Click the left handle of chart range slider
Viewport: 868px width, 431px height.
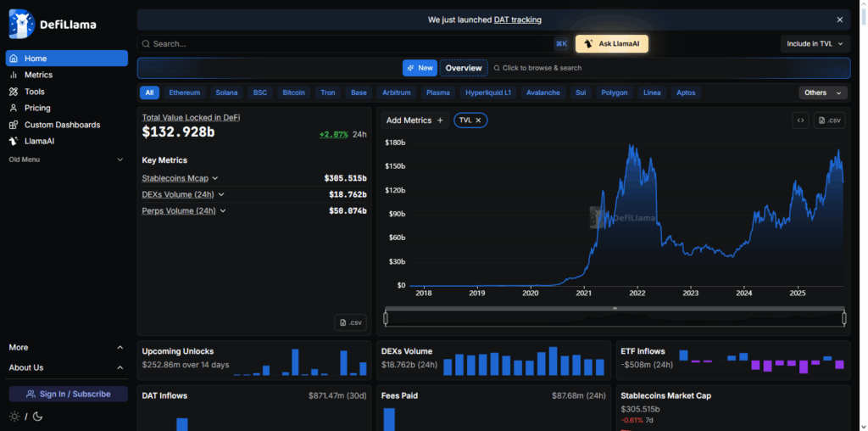[386, 318]
